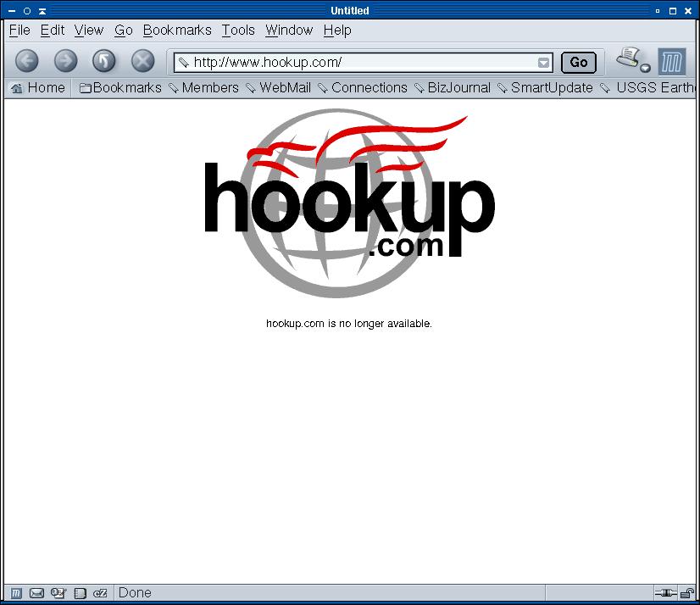Viewport: 700px width, 605px height.
Task: Open the Help menu
Action: 337,31
